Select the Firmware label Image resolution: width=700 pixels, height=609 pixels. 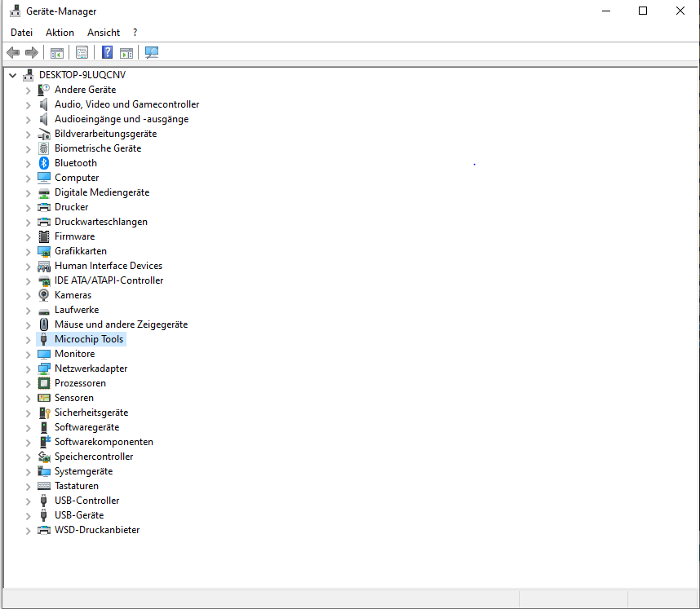coord(74,236)
